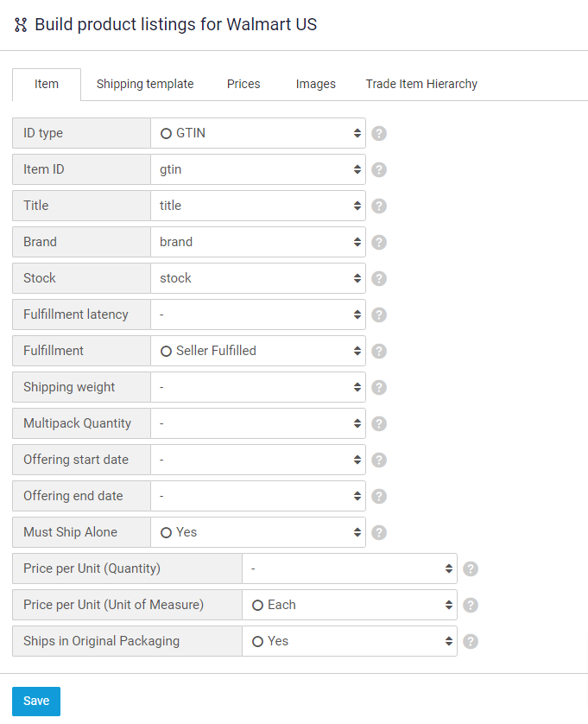This screenshot has width=588, height=724.
Task: Open help for Price per Unit (Quantity)
Action: 471,568
